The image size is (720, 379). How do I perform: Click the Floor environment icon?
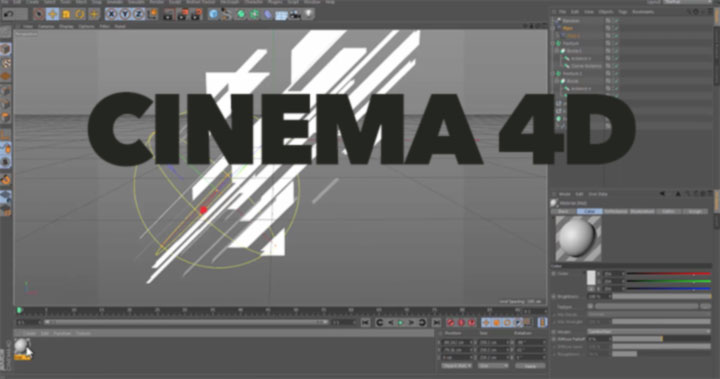coord(281,15)
